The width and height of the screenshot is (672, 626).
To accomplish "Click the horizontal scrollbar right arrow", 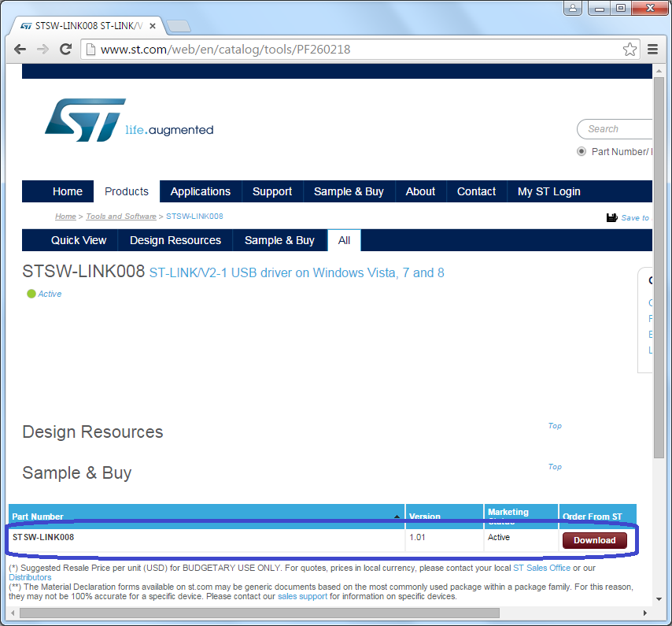I will pyautogui.click(x=645, y=613).
